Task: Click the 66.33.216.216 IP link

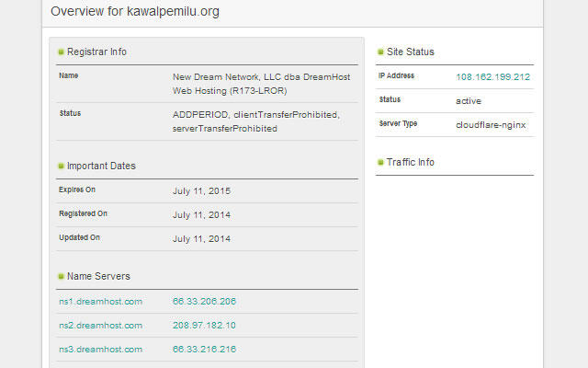Action: (204, 350)
